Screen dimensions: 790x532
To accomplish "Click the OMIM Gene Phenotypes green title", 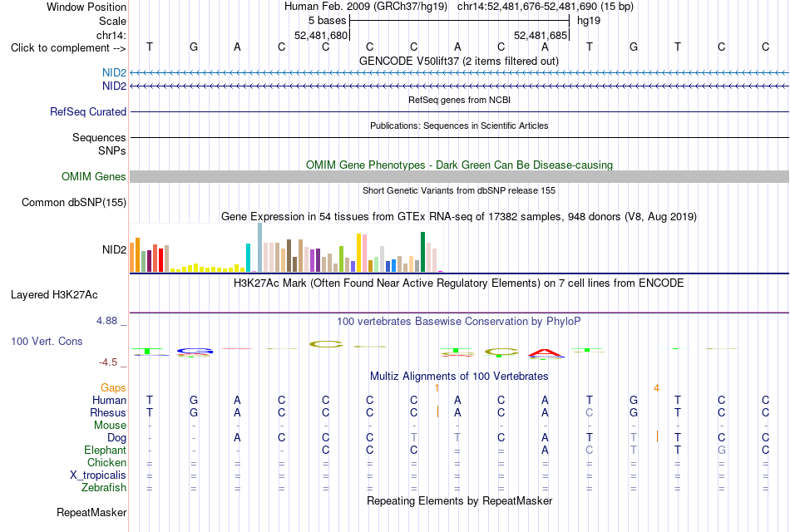I will pyautogui.click(x=459, y=165).
